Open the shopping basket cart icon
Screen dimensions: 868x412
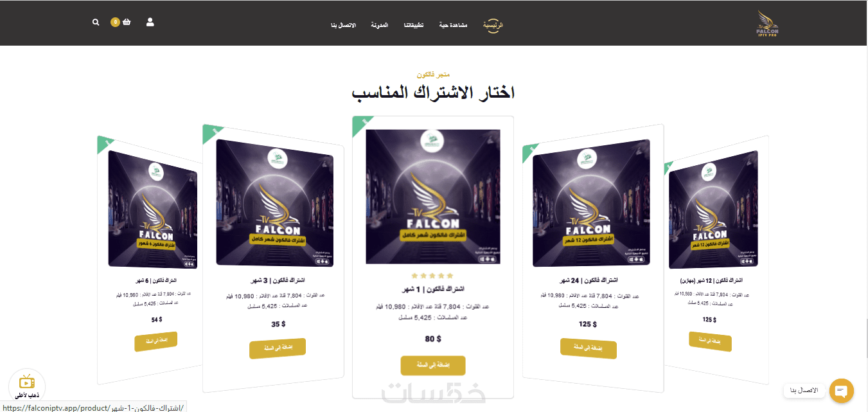[127, 22]
